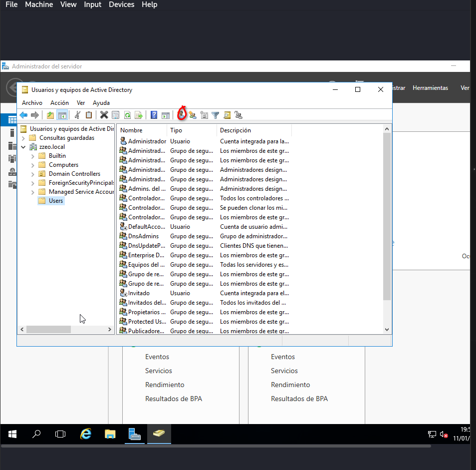Click the Export list icon
Image resolution: width=476 pixels, height=470 pixels.
tap(138, 115)
